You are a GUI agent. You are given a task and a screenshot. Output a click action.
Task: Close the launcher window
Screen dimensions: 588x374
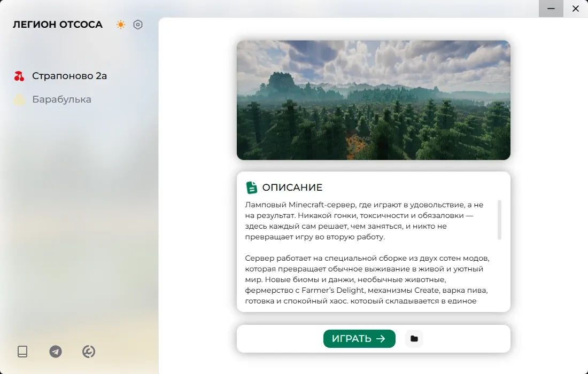click(576, 8)
